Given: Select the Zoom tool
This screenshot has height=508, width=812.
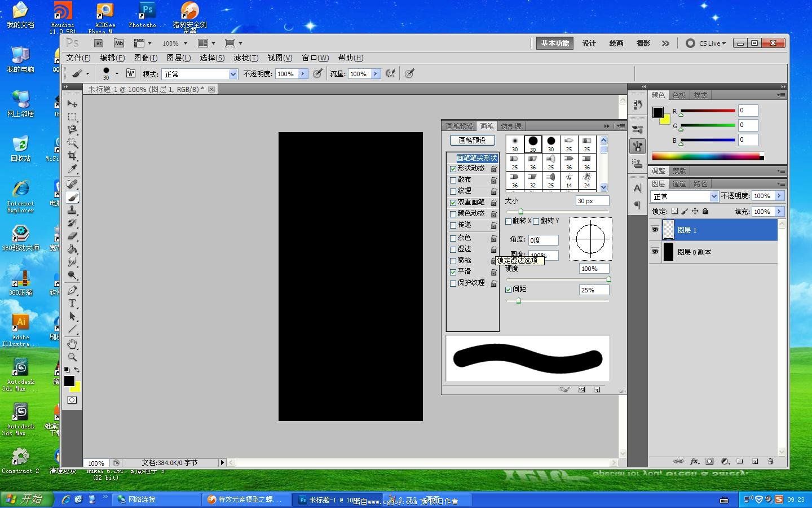Looking at the screenshot, I should 72,357.
